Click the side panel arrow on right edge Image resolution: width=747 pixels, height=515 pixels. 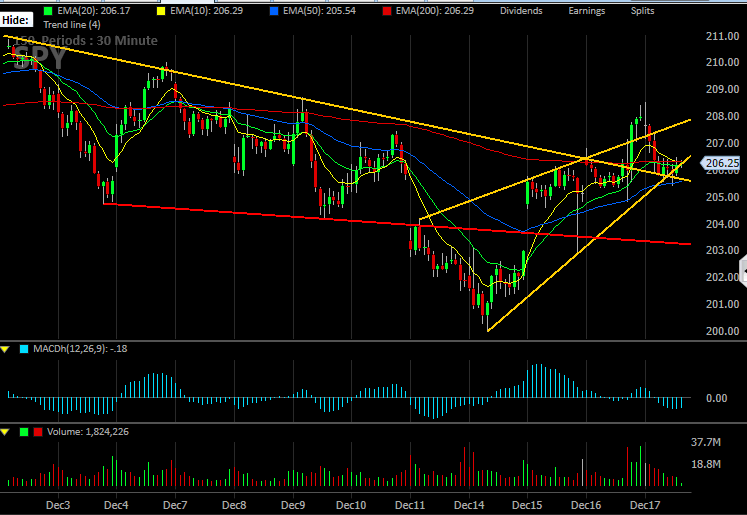[743, 271]
